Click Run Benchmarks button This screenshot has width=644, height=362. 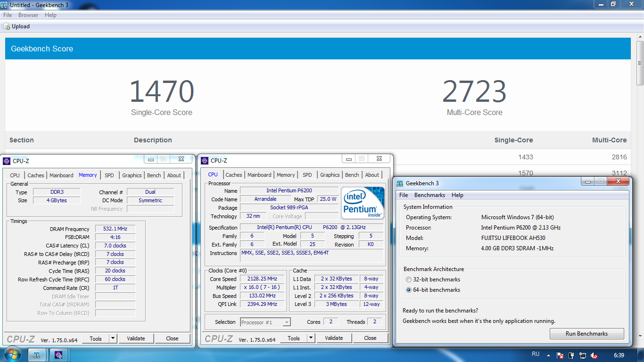coord(586,334)
